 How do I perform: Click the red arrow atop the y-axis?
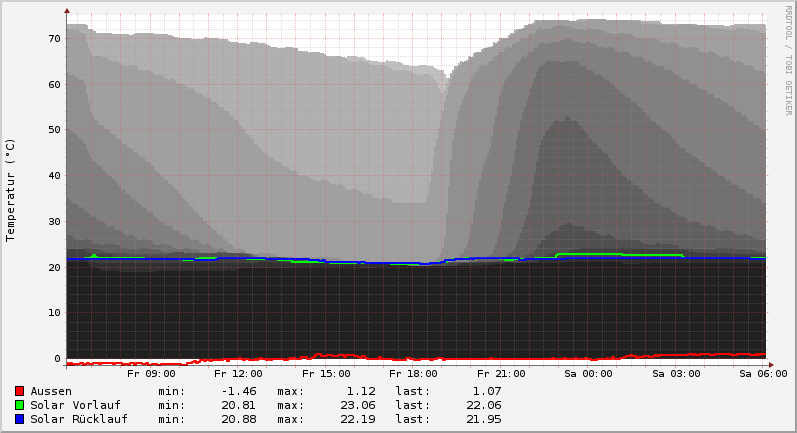tap(67, 11)
